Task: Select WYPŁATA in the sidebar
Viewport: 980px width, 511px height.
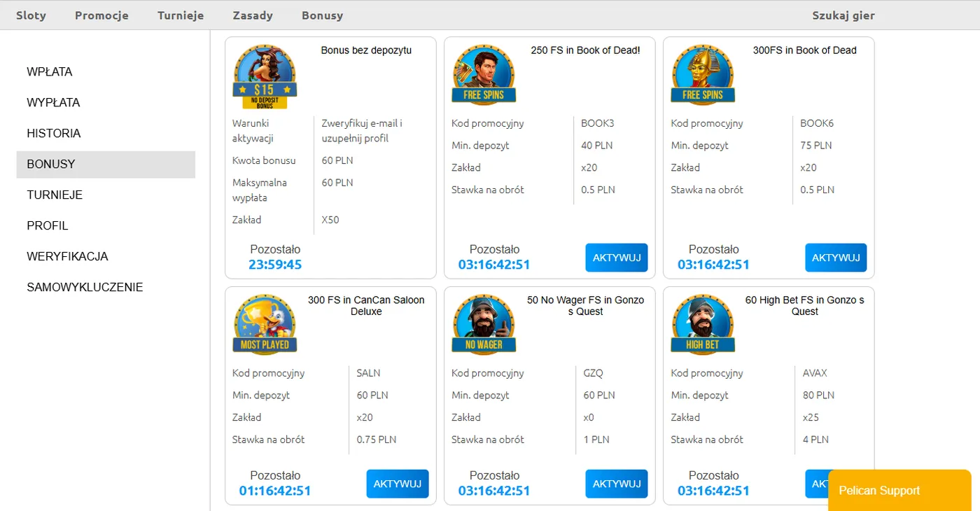Action: tap(53, 103)
